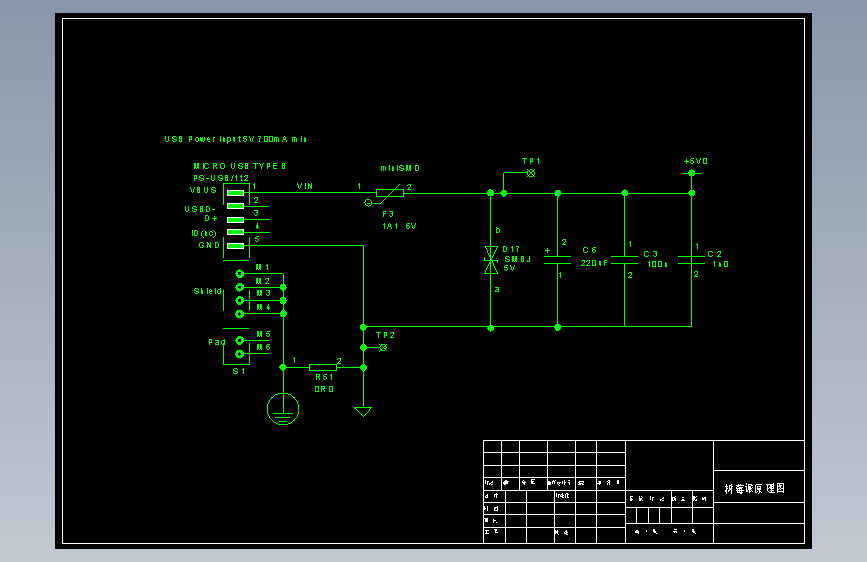Select the Shield label text
867x562 pixels.
pyautogui.click(x=207, y=291)
